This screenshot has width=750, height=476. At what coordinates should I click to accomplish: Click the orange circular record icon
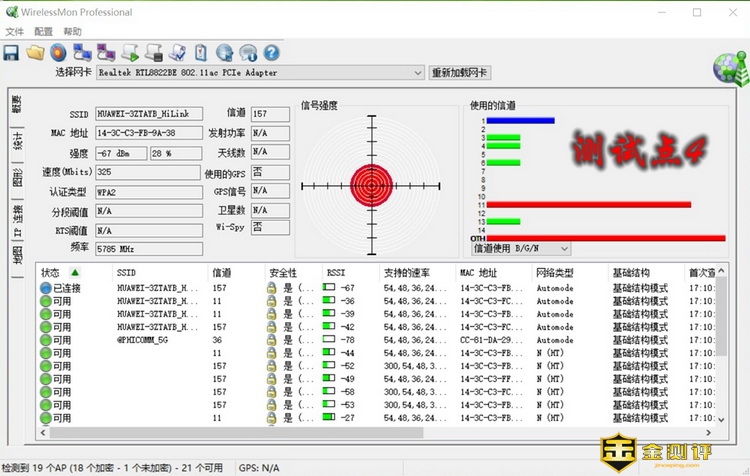[x=59, y=52]
